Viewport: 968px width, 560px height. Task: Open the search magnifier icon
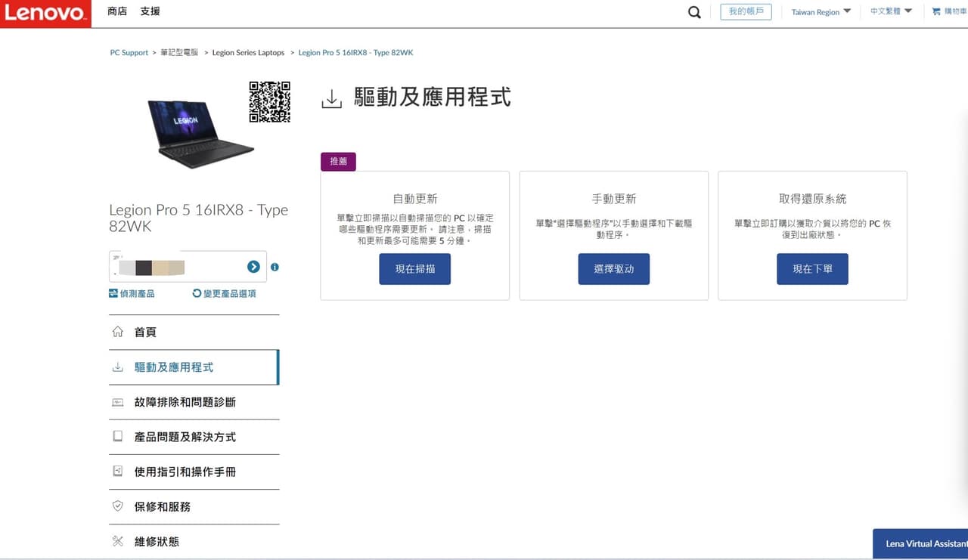[x=694, y=12]
